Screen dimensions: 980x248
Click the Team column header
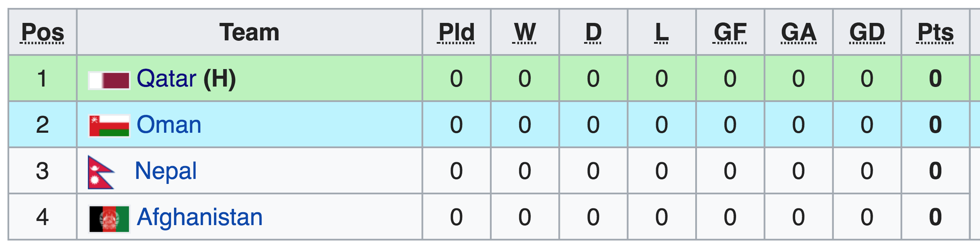point(249,32)
